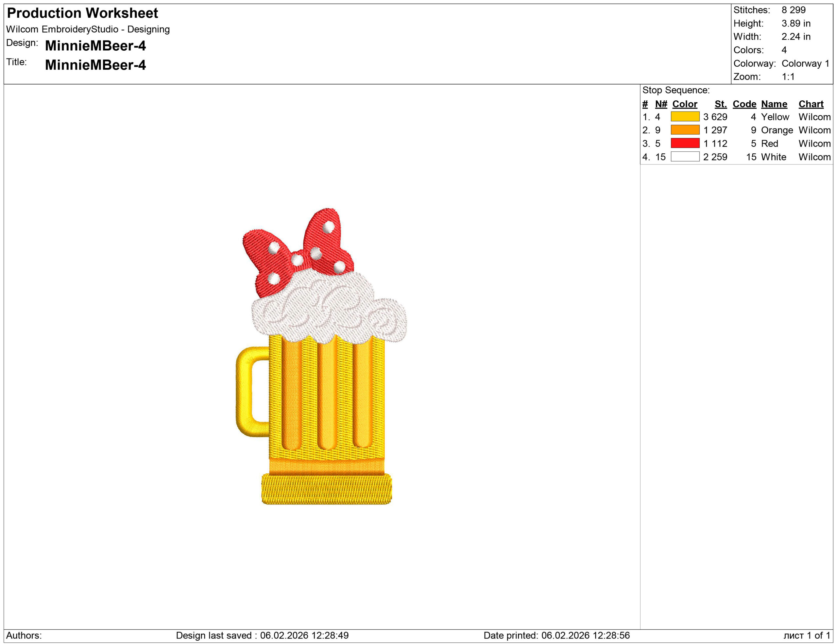Click the Color column header

point(684,104)
